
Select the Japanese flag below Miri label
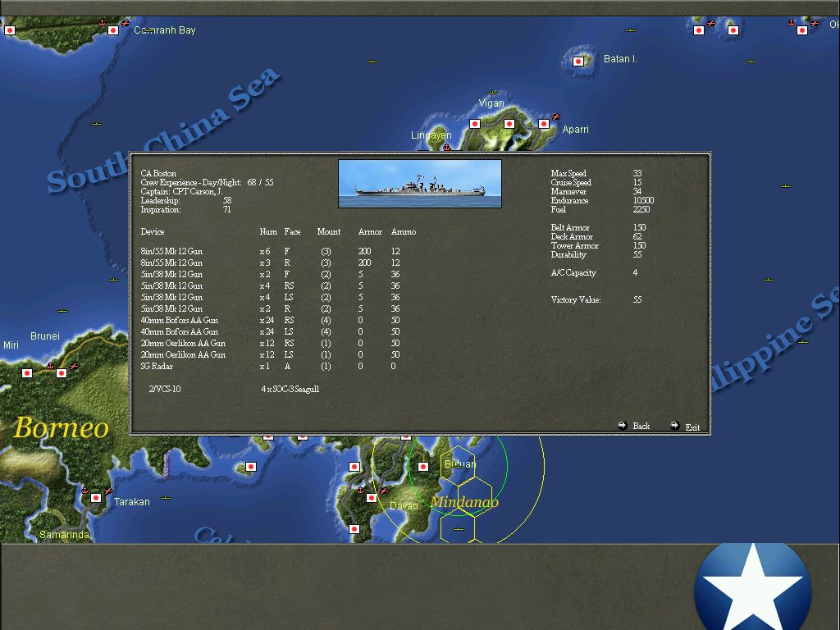[27, 373]
